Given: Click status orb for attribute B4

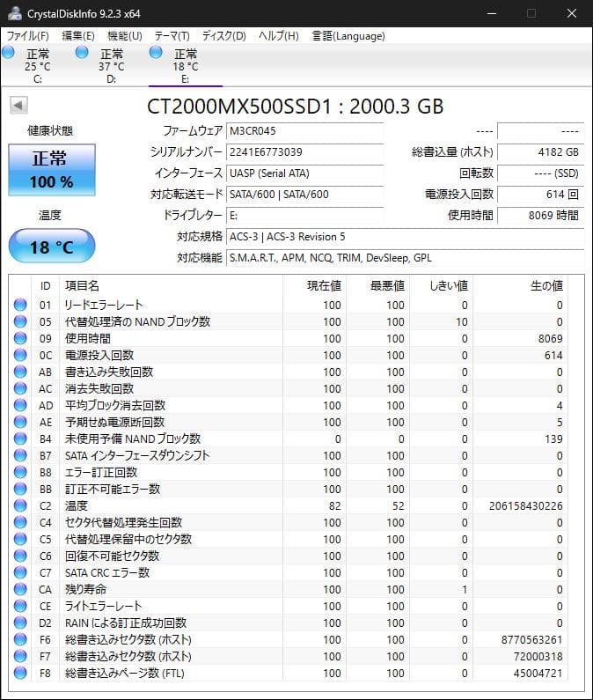Looking at the screenshot, I should [20, 438].
